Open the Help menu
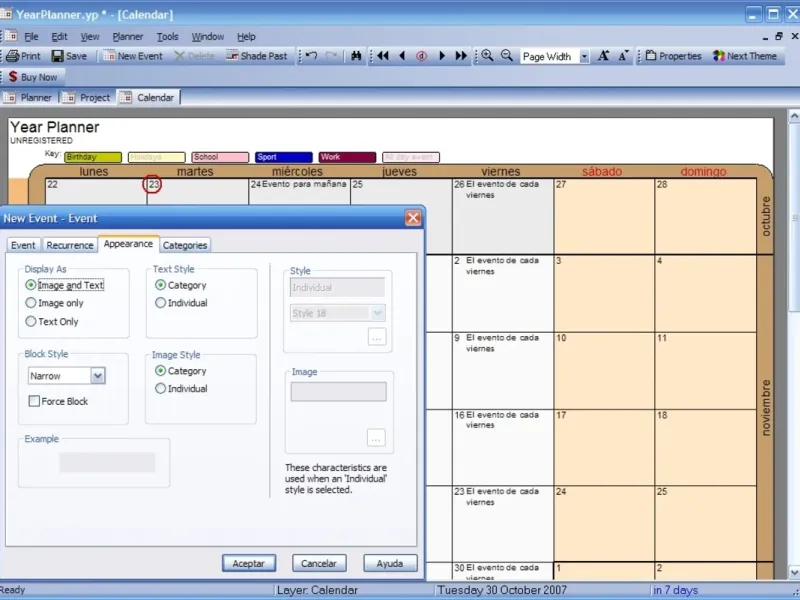Screen dimensions: 800x600 (246, 37)
